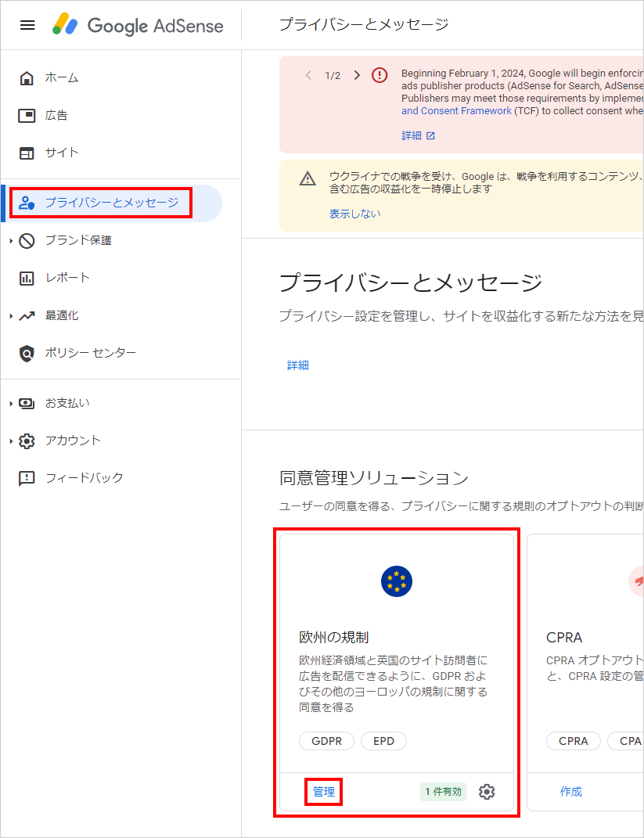Expand the ブランド保護 submenu arrow
This screenshot has height=838, width=644.
click(x=11, y=241)
